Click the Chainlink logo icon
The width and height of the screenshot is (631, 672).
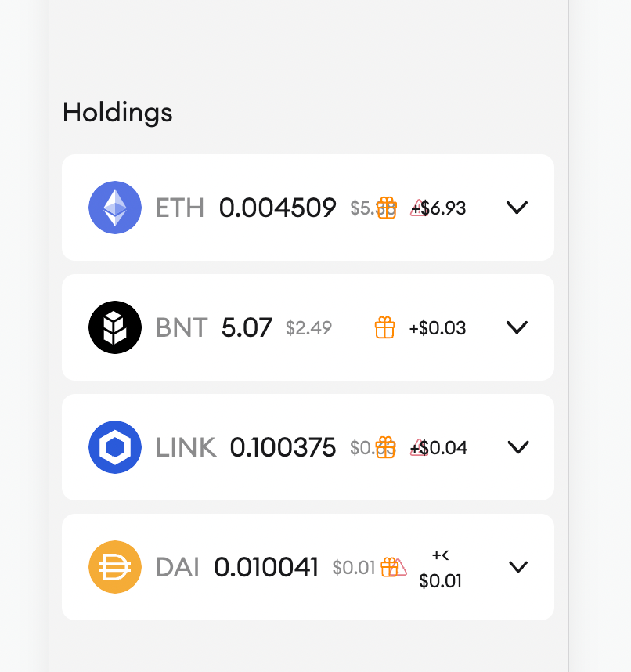tap(115, 447)
